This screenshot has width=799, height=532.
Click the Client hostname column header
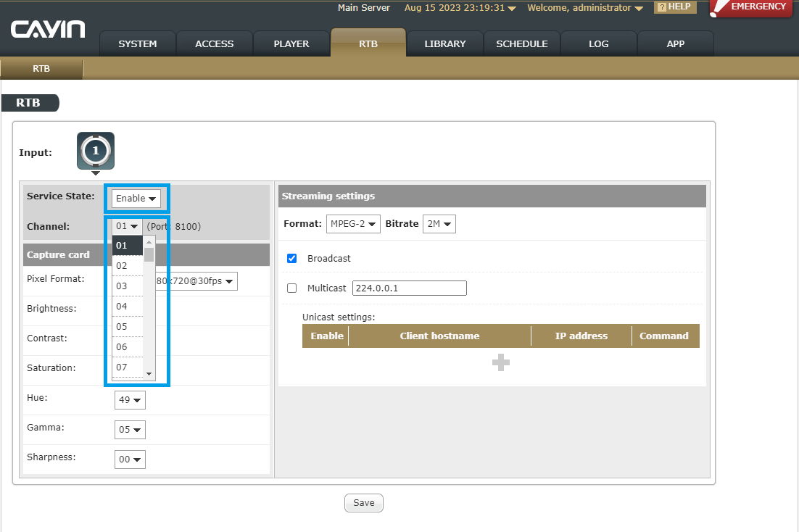(x=440, y=336)
